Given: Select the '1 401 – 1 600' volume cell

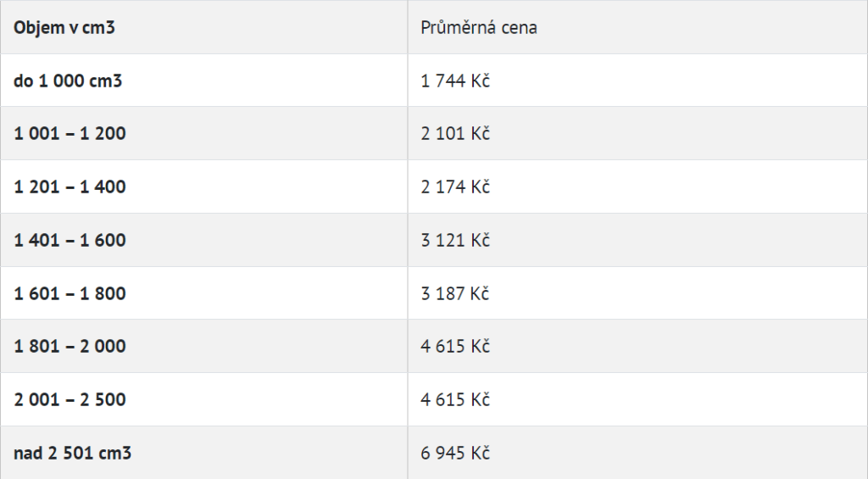Looking at the screenshot, I should pyautogui.click(x=70, y=240).
